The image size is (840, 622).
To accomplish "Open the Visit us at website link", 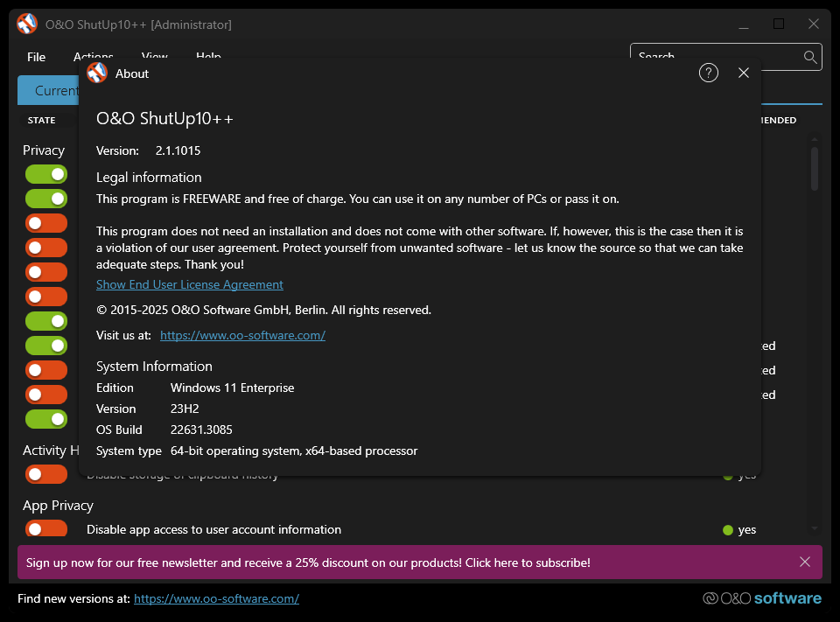I will [242, 335].
